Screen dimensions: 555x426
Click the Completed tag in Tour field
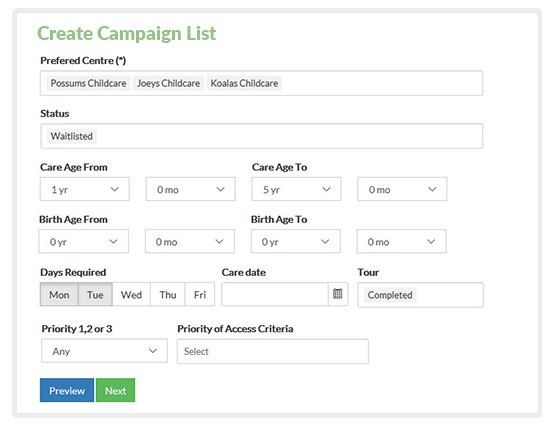[390, 295]
